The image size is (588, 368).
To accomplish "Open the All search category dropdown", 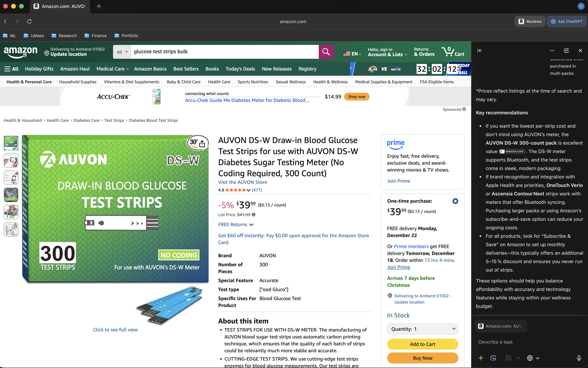I will point(122,52).
